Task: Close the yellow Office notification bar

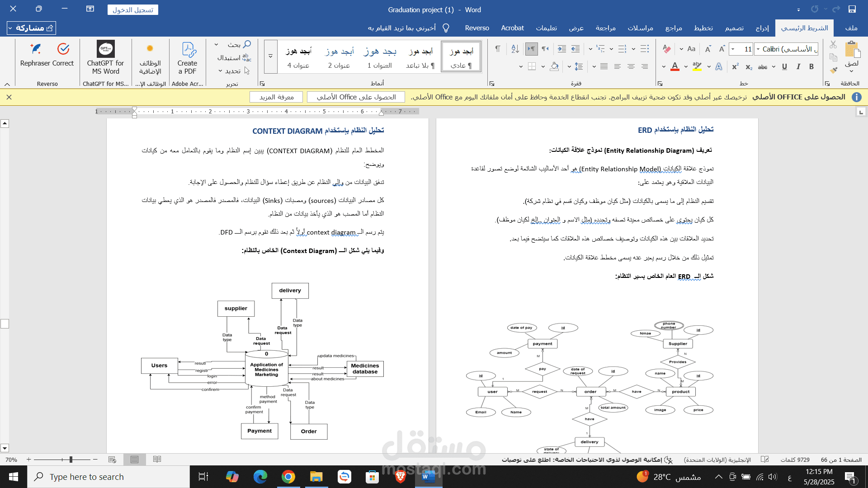Action: click(x=9, y=97)
